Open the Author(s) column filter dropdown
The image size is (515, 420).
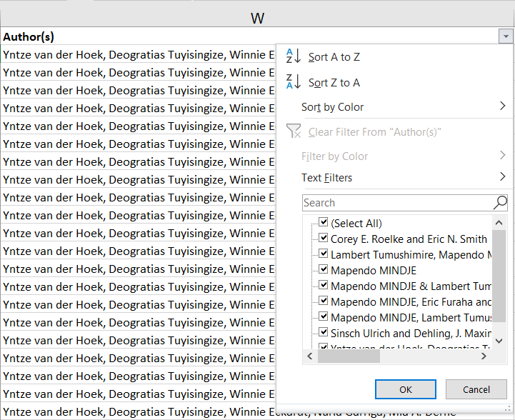pos(506,36)
